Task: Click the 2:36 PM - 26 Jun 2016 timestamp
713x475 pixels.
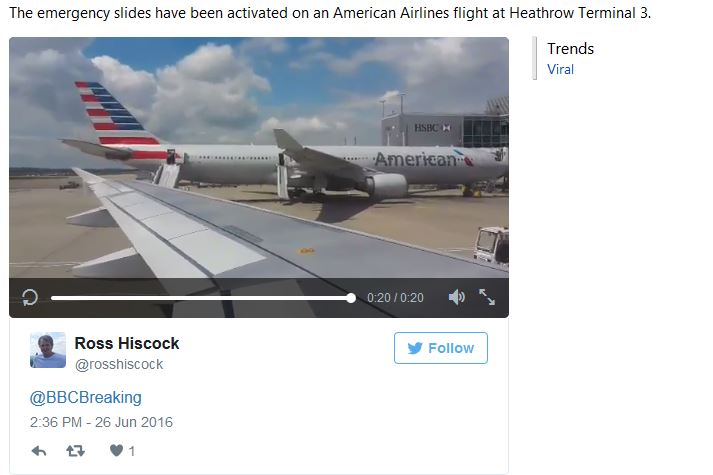Action: click(101, 422)
